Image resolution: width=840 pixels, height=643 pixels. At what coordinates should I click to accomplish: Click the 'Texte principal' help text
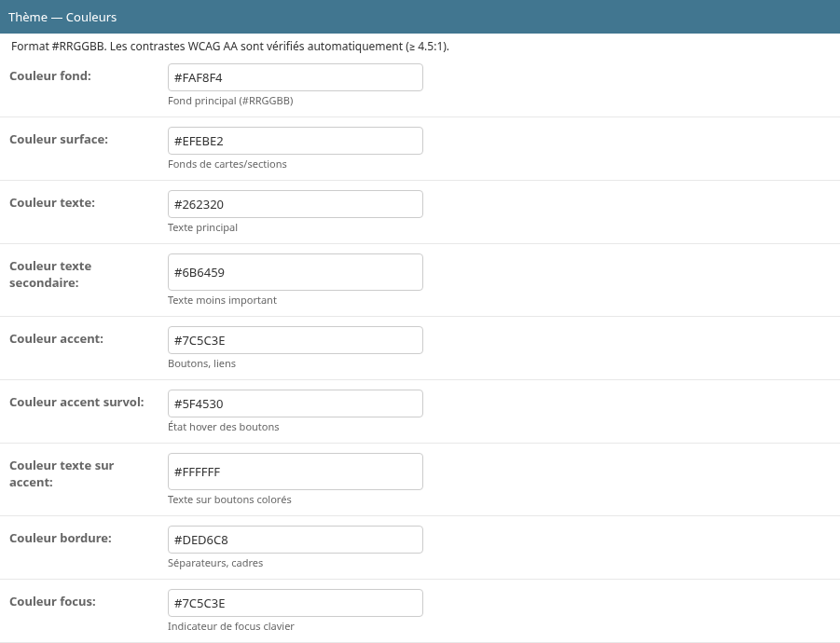coord(202,227)
